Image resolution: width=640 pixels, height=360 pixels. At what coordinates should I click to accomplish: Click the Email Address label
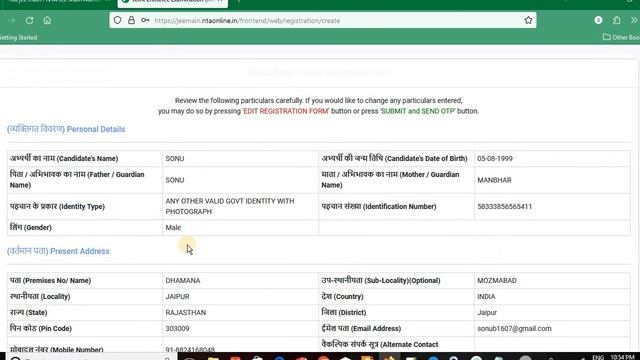[x=361, y=328]
